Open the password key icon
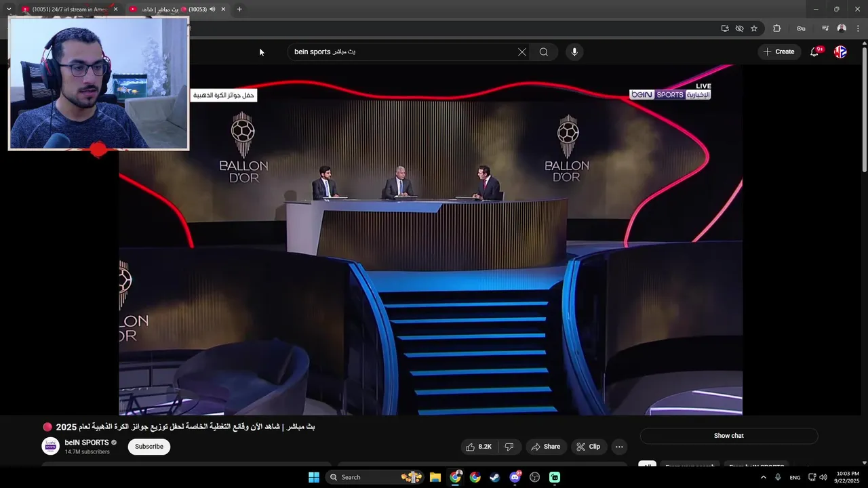The width and height of the screenshot is (868, 488). coord(801,28)
